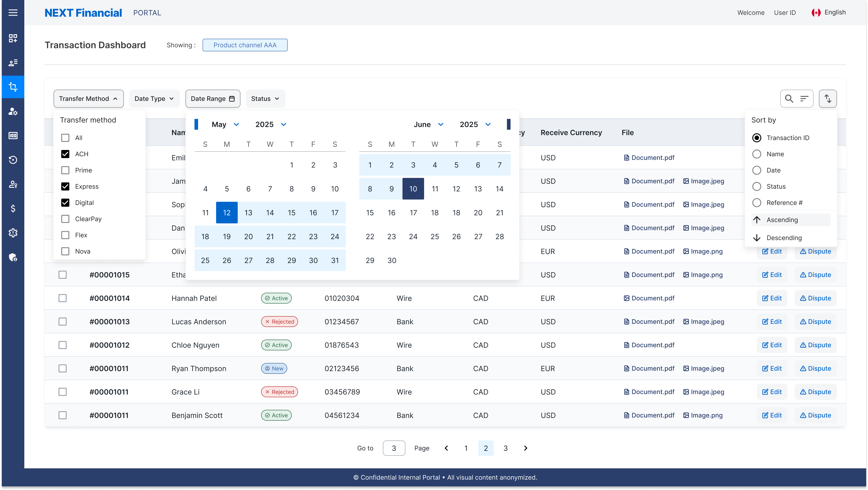
Task: Open the user settings icon in the sidebar
Action: pyautogui.click(x=13, y=111)
